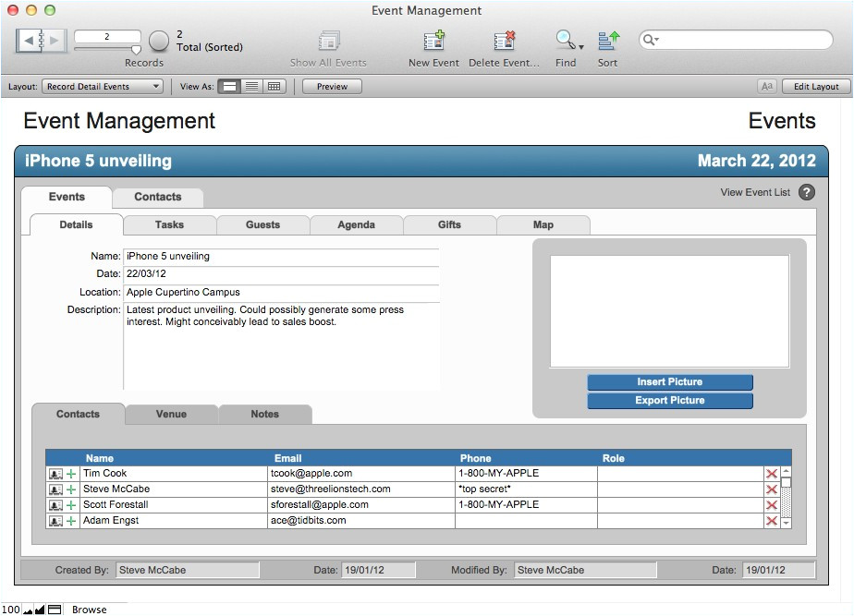
Task: Open the quick search magnifier dropdown
Action: (651, 40)
